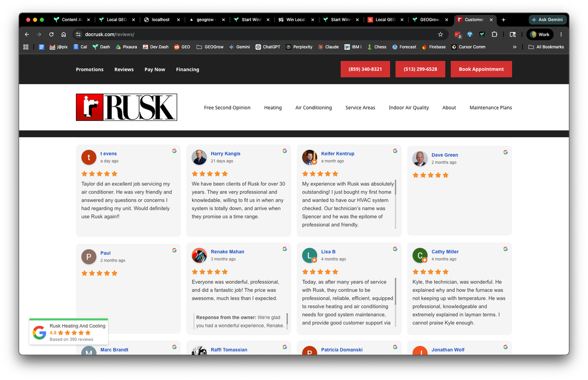Click the Rusk logo

pos(126,107)
